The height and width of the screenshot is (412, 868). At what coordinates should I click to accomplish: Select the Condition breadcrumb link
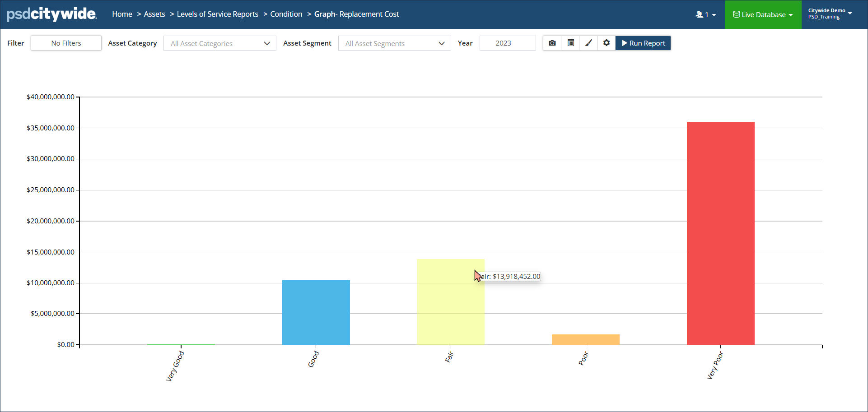point(286,14)
